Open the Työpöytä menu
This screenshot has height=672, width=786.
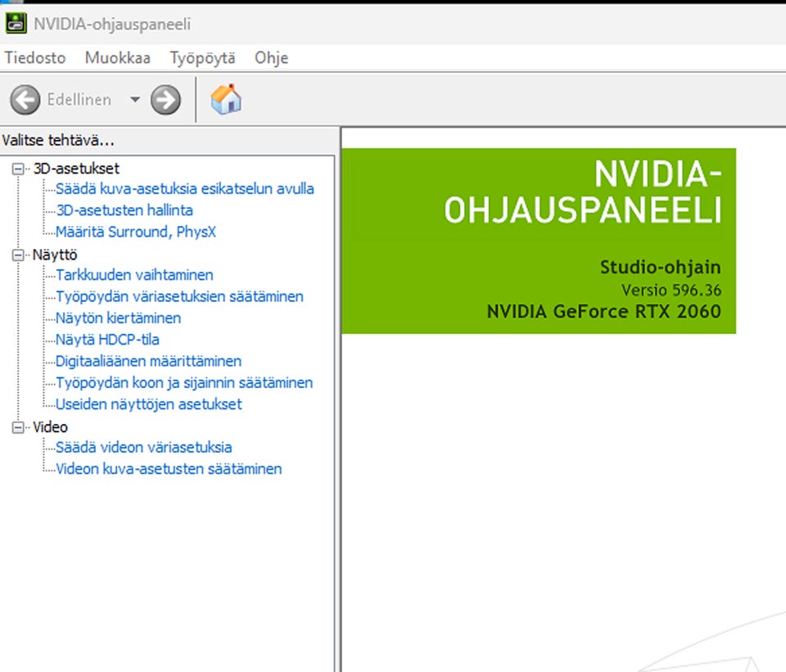pos(202,57)
